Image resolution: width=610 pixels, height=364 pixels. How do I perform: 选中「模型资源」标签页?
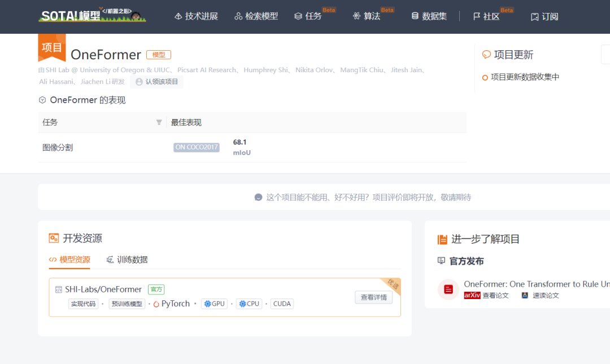tap(69, 260)
